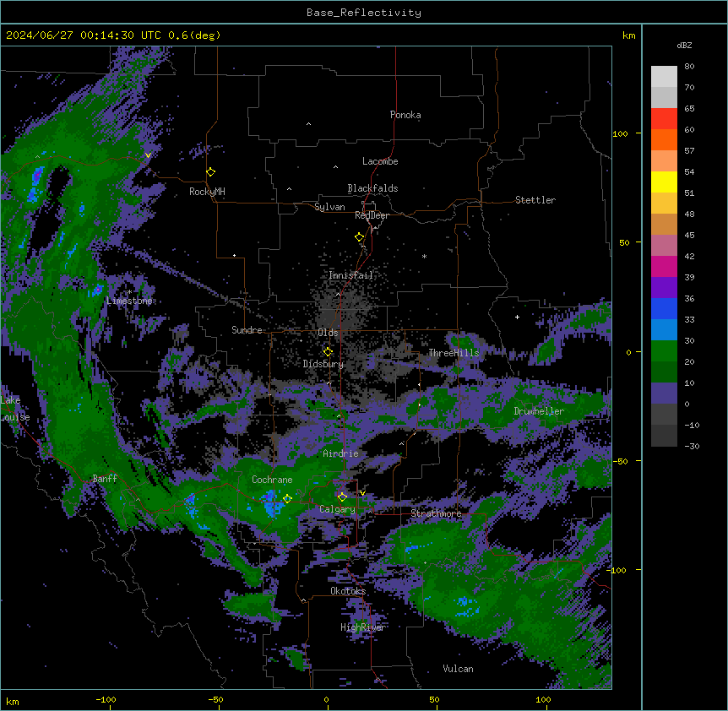Click the Base_Reflectivity title
Viewport: 728px width, 711px height.
click(x=364, y=13)
